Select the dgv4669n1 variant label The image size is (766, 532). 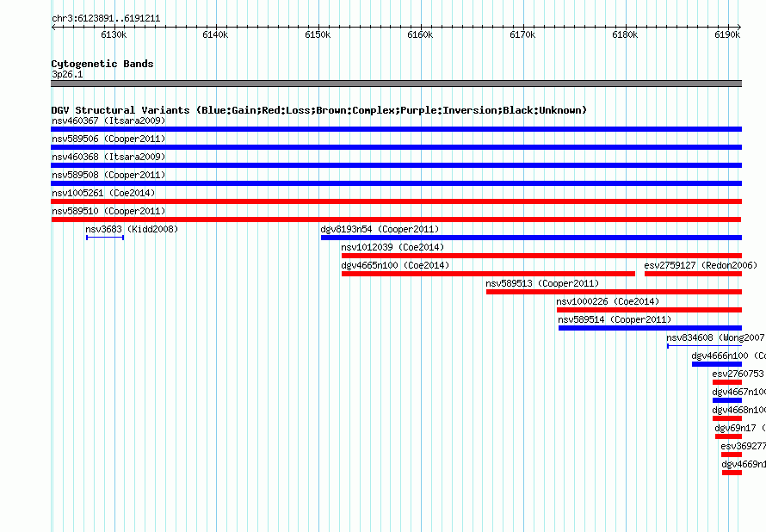[x=744, y=464]
